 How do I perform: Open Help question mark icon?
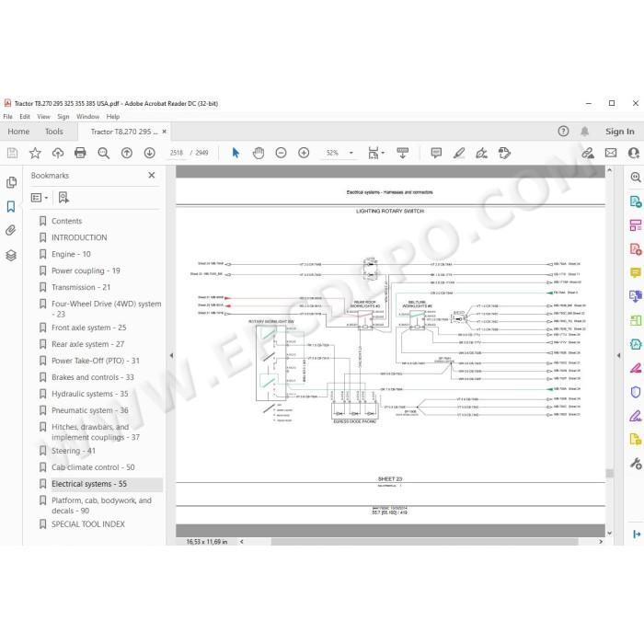pos(563,132)
